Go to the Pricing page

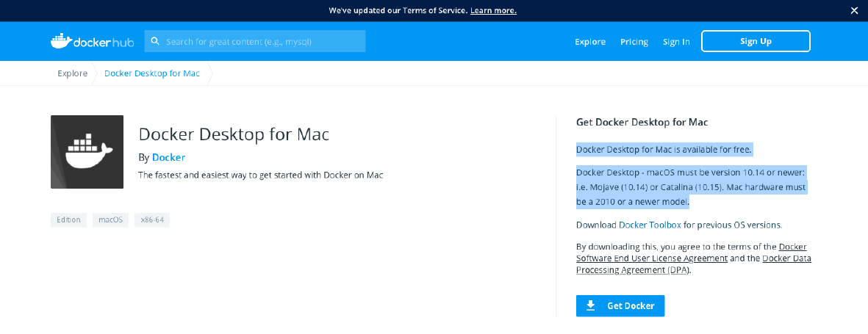point(634,41)
